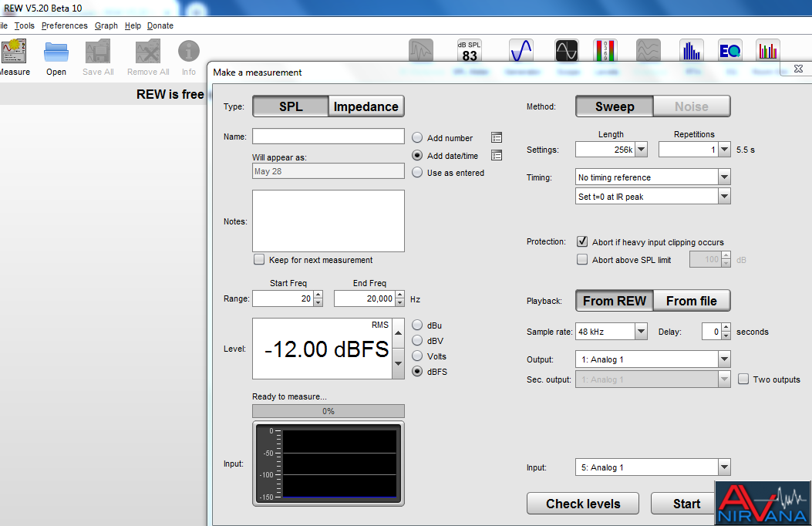Select dBFS level unit
Screen dimensions: 812x526
coord(417,372)
